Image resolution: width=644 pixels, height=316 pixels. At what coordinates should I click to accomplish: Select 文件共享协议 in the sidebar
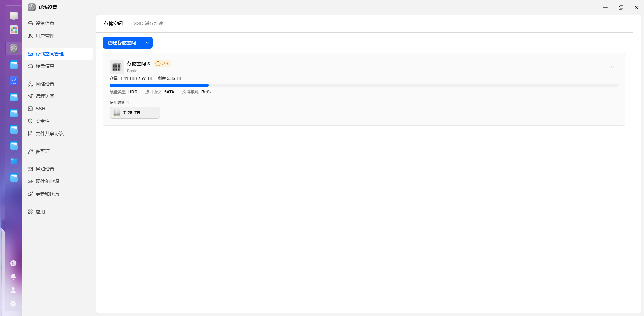click(59, 134)
